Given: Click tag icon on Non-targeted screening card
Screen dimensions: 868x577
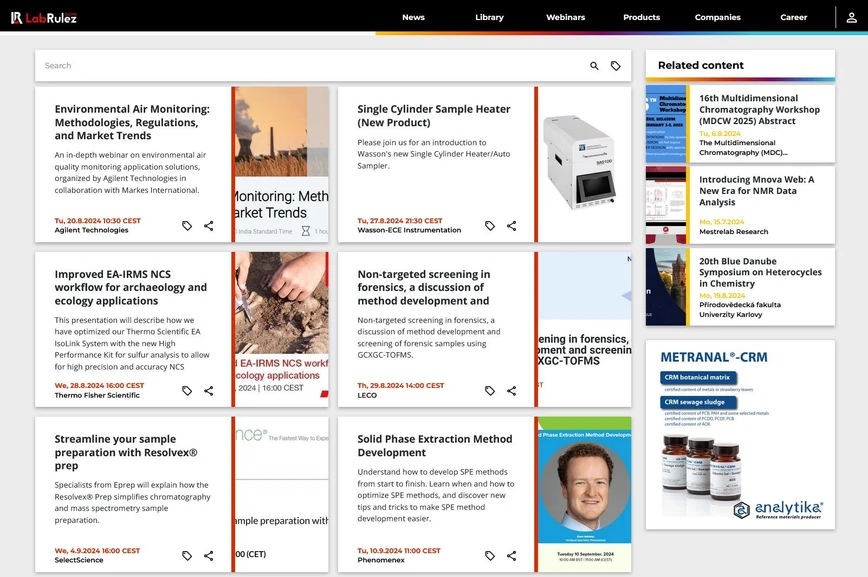Looking at the screenshot, I should click(490, 390).
